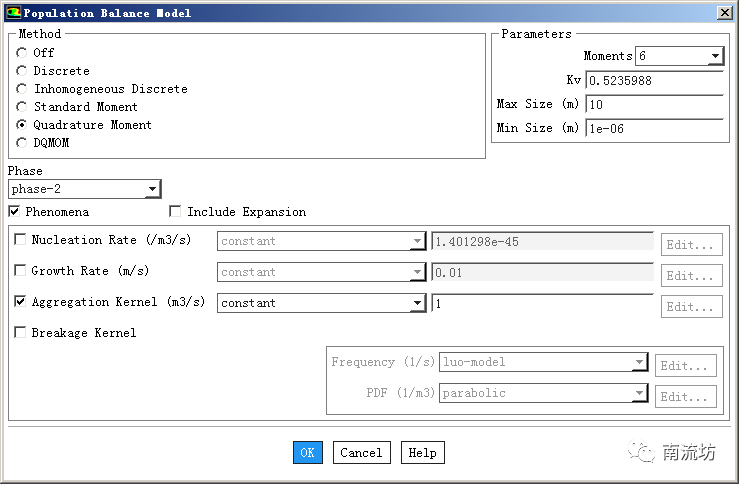Select Standard Moment method

(x=22, y=107)
